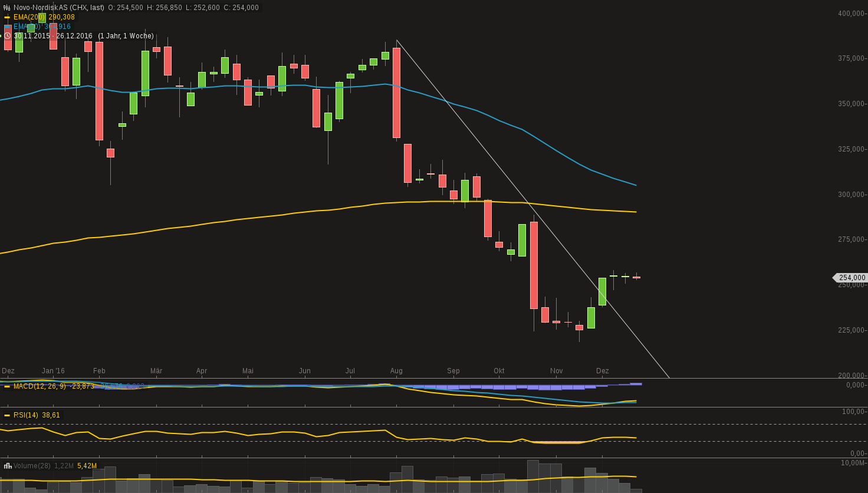Open the 30.11.2015 - 26.12.2016 date range
The image size is (868, 493).
click(x=54, y=36)
